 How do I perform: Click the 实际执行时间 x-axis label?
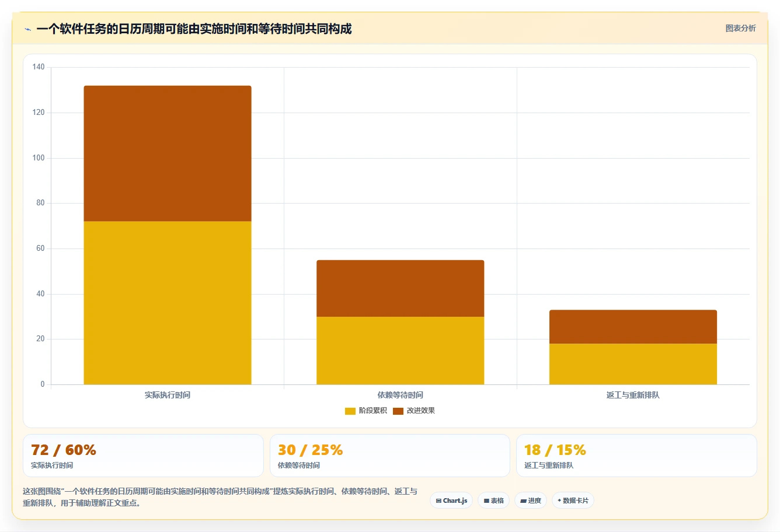(x=168, y=395)
